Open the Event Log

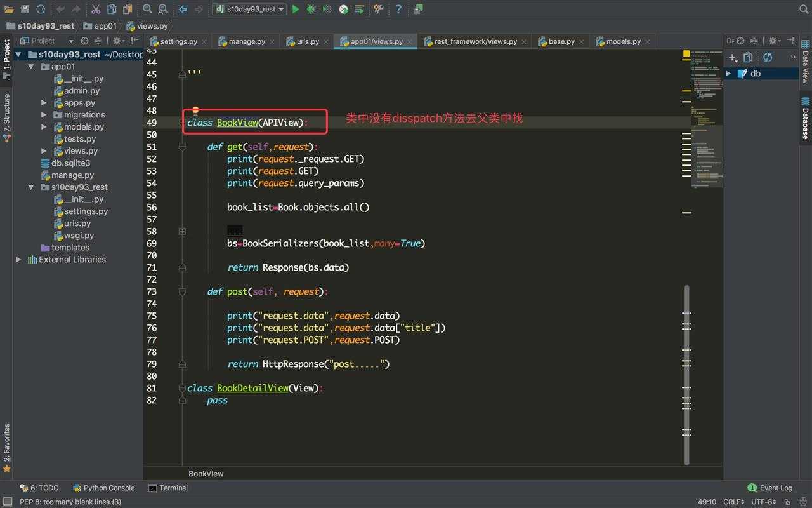coord(770,488)
